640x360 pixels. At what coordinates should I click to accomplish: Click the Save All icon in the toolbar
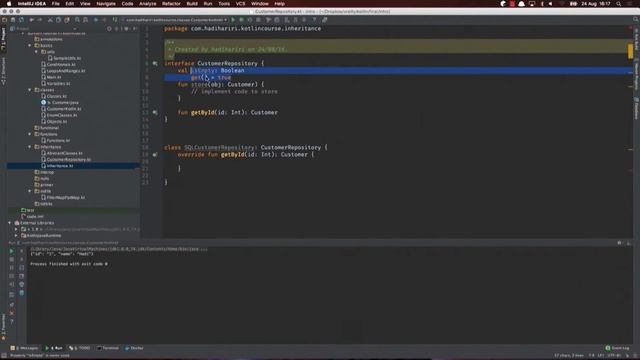13,20
